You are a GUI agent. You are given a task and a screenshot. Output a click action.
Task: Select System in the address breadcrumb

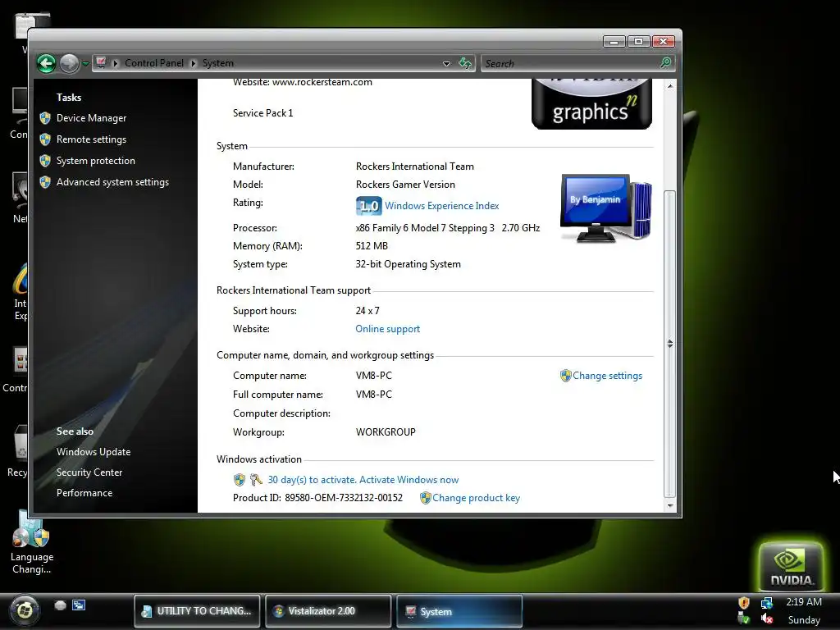tap(218, 62)
